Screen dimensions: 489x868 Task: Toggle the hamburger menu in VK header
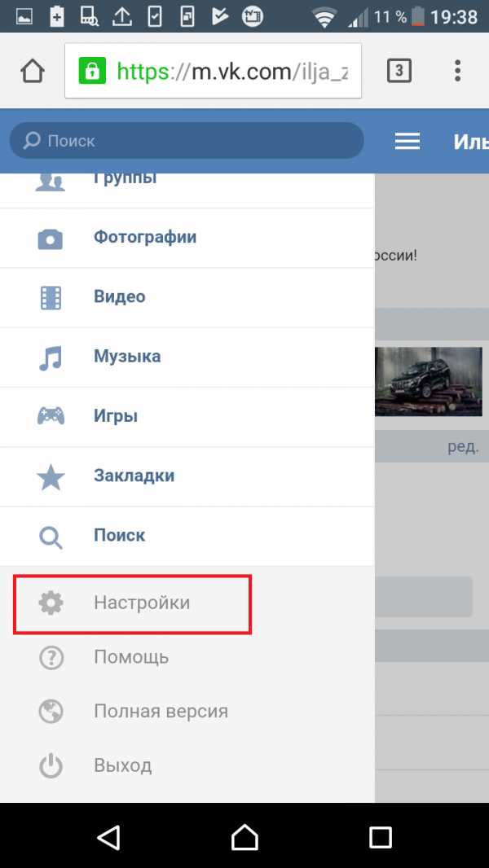407,142
